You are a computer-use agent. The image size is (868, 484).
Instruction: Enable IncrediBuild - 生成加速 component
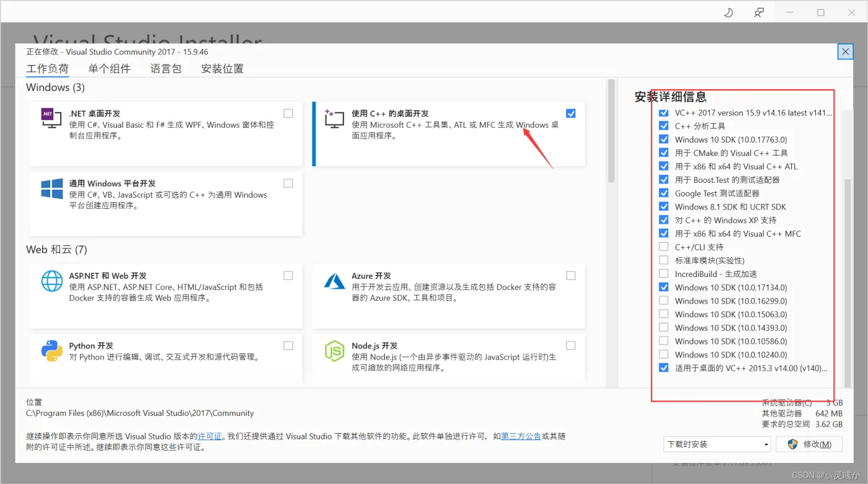click(x=664, y=274)
